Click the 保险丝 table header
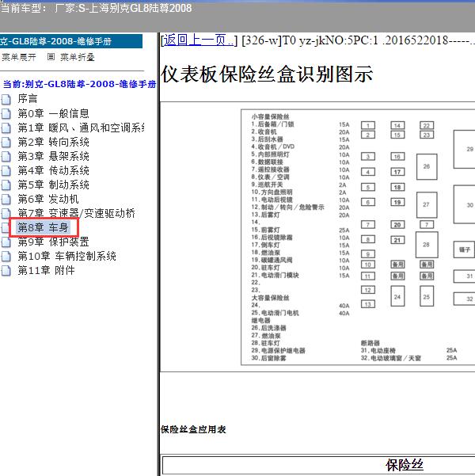 coord(405,465)
